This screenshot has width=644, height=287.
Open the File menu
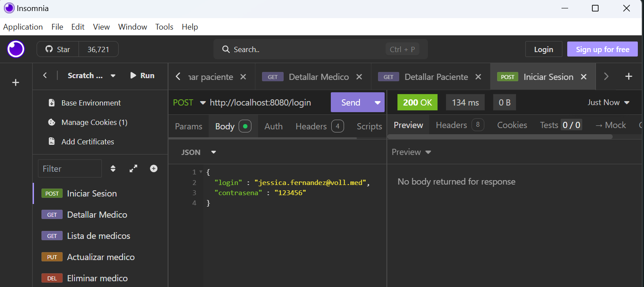tap(57, 27)
